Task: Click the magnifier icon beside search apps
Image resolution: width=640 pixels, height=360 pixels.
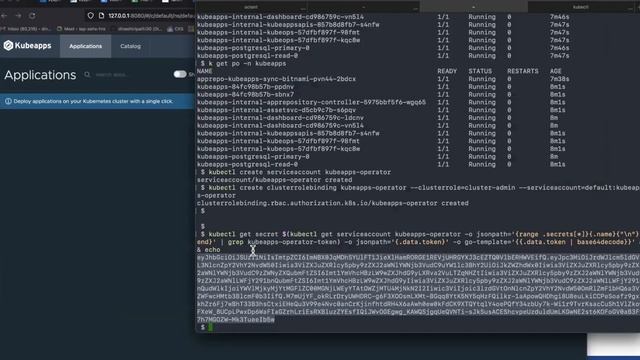Action: click(87, 74)
